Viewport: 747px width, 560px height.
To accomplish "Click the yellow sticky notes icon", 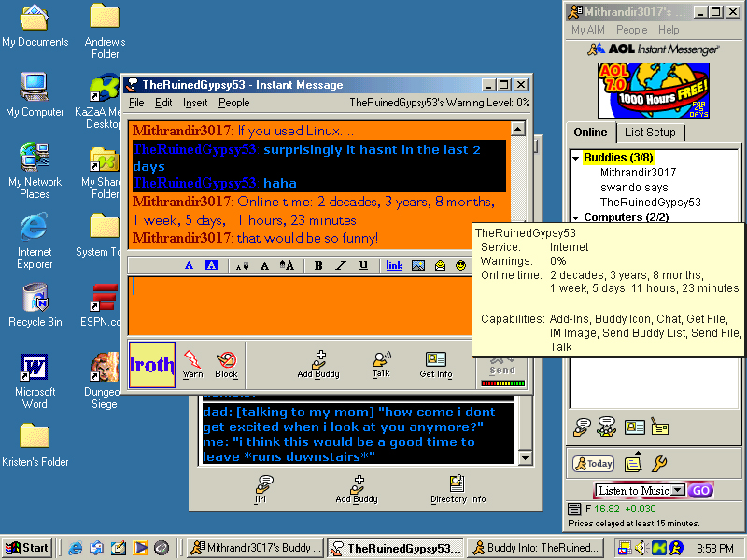I will 633,462.
